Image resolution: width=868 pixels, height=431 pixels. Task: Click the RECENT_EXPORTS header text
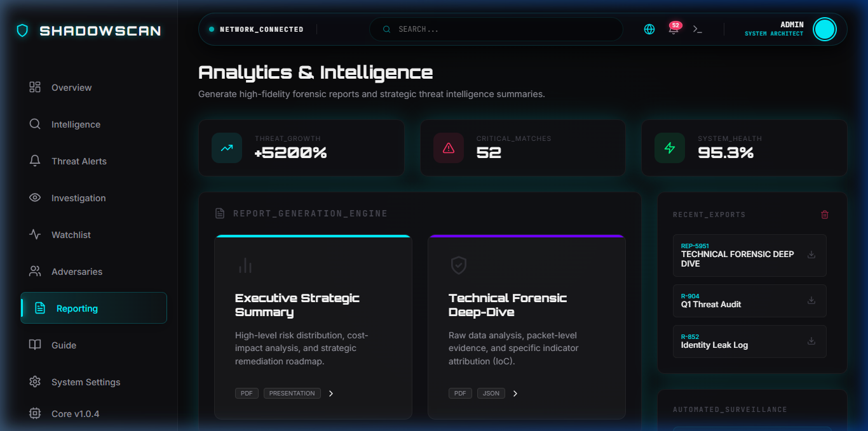[709, 215]
